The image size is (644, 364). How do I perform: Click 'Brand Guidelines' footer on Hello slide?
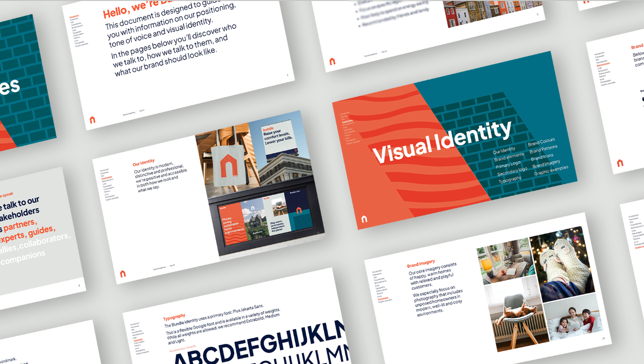[x=129, y=114]
